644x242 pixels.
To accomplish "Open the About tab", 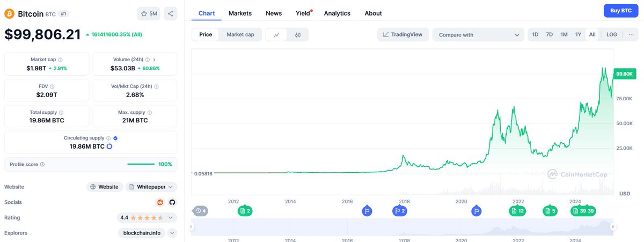I will [x=373, y=13].
